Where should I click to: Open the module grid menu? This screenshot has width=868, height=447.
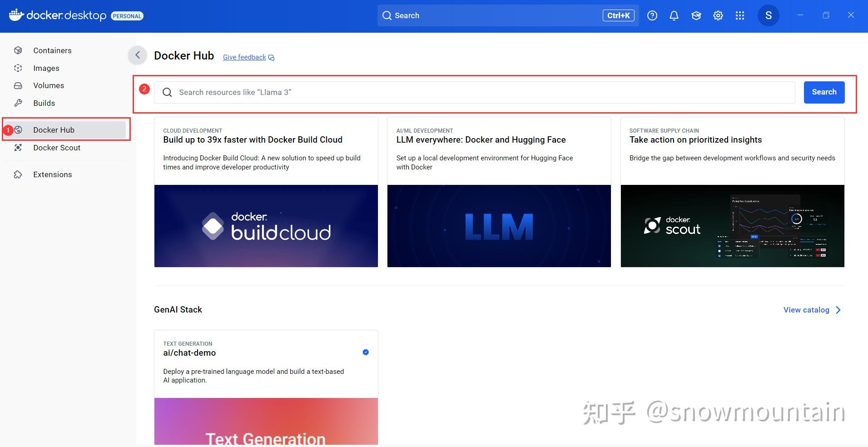click(x=739, y=15)
